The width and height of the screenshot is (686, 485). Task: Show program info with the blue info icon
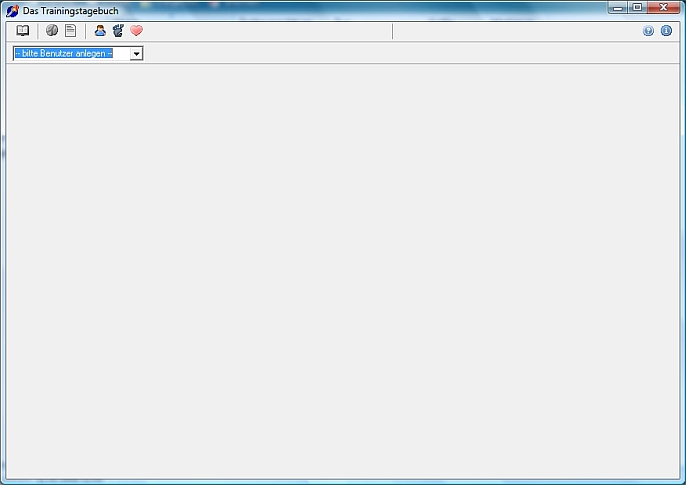click(666, 31)
